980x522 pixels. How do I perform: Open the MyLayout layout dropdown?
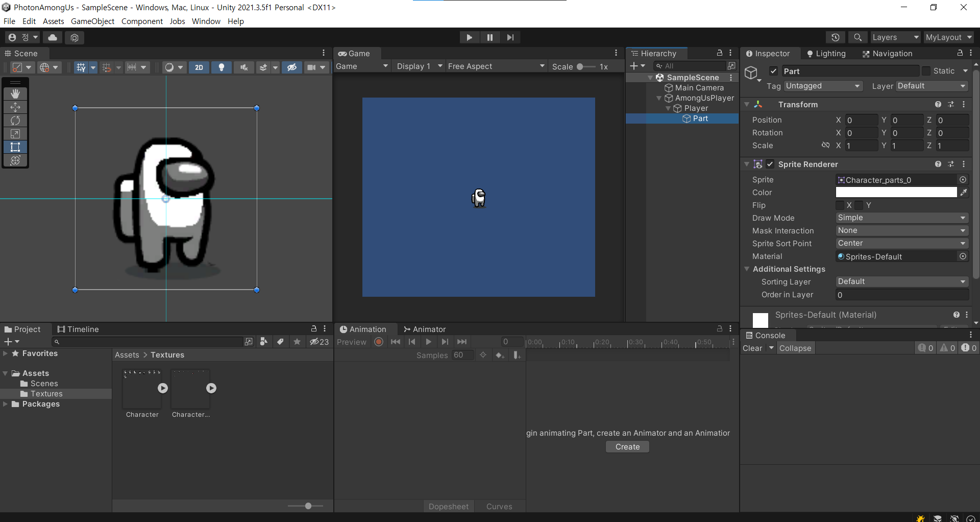[949, 37]
